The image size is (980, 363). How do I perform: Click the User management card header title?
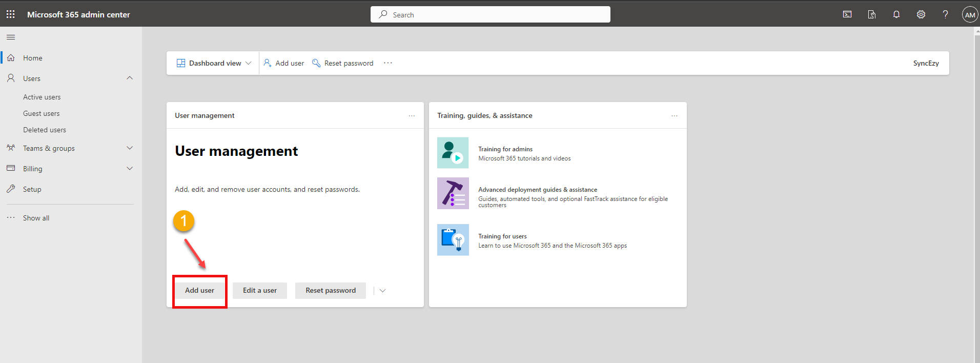[x=205, y=115]
